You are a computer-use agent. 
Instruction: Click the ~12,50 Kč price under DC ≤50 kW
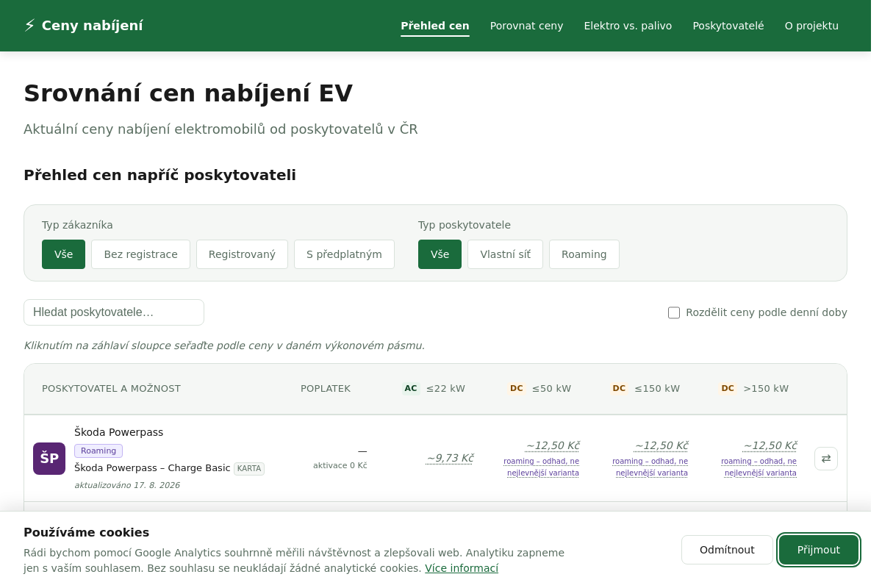point(552,445)
